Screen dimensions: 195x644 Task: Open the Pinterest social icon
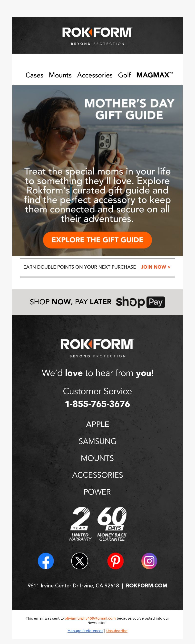[x=116, y=561]
